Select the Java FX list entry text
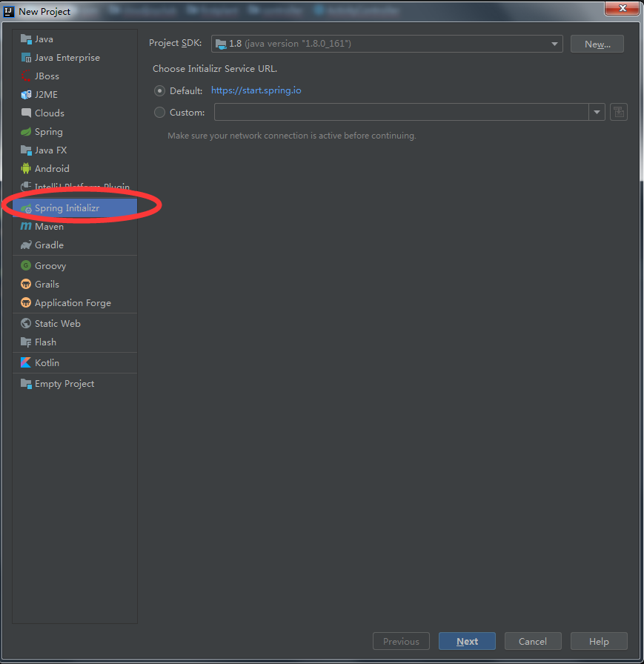This screenshot has width=644, height=664. [51, 150]
